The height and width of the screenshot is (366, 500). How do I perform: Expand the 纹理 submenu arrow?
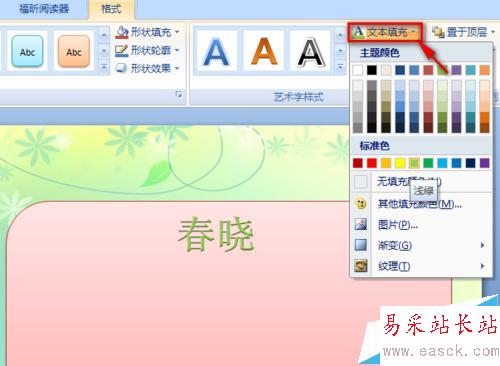pos(482,266)
